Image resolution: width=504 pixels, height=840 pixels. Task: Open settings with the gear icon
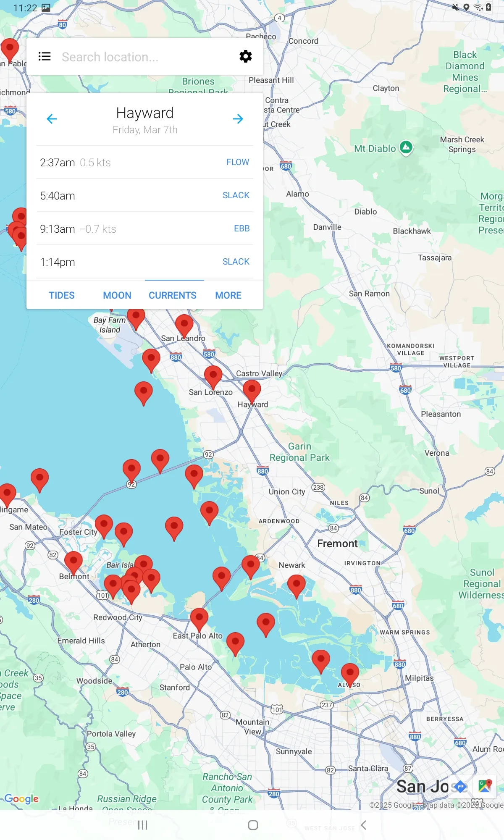tap(245, 57)
